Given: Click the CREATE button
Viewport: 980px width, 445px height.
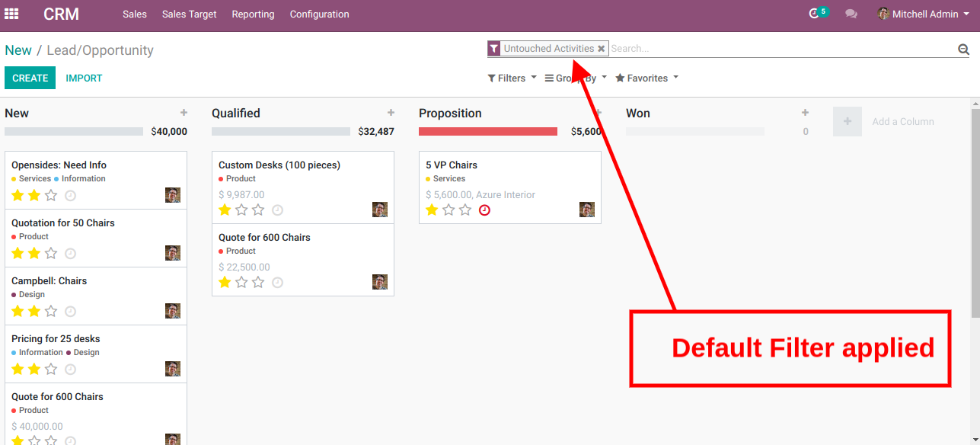Looking at the screenshot, I should (x=30, y=78).
